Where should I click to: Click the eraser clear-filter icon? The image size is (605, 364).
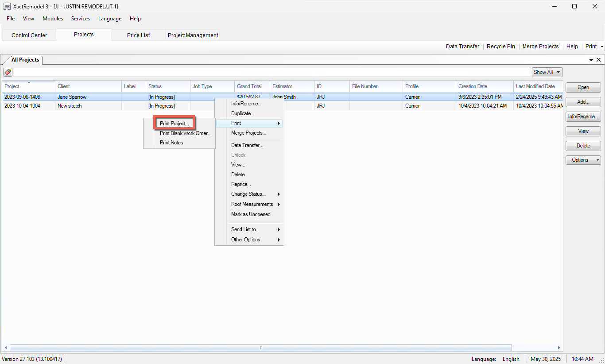coord(8,72)
